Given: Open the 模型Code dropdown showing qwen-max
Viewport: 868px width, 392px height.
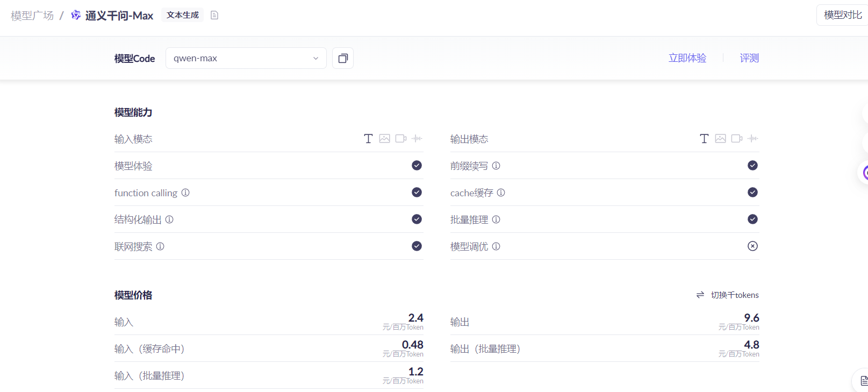Looking at the screenshot, I should click(x=246, y=58).
